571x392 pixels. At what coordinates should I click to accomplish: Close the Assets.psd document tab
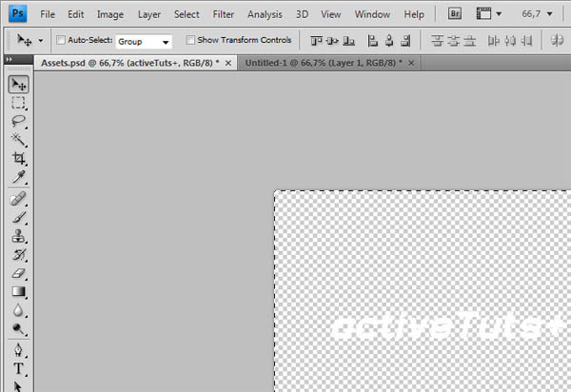point(228,64)
